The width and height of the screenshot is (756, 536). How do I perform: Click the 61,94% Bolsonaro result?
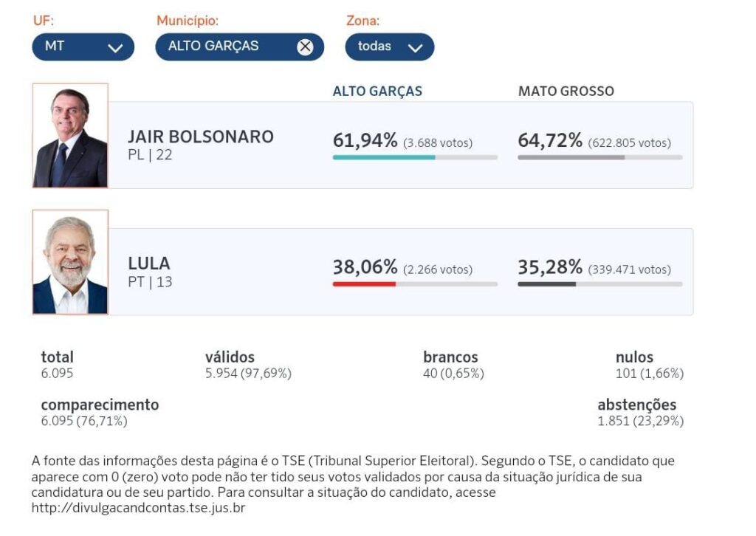tap(365, 140)
